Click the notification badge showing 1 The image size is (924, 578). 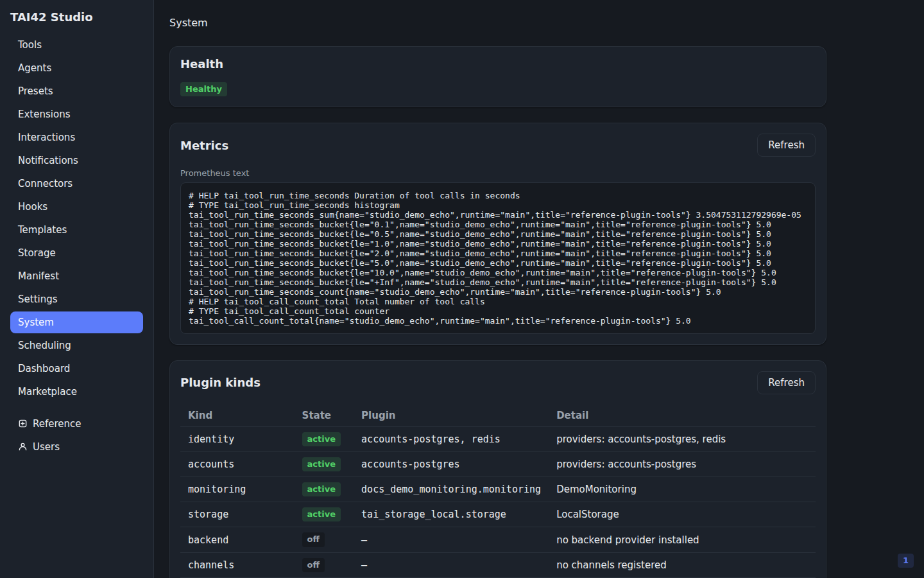click(905, 561)
